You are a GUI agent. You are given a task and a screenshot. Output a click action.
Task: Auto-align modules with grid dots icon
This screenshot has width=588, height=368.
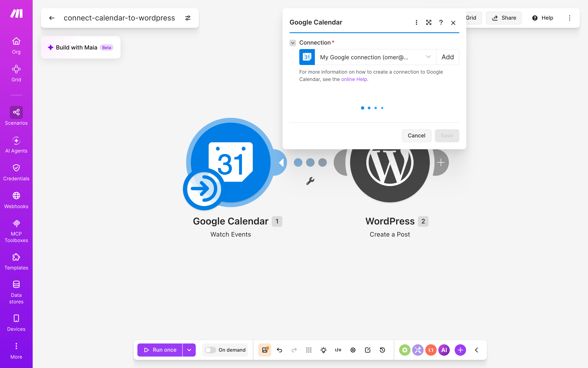pyautogui.click(x=309, y=350)
